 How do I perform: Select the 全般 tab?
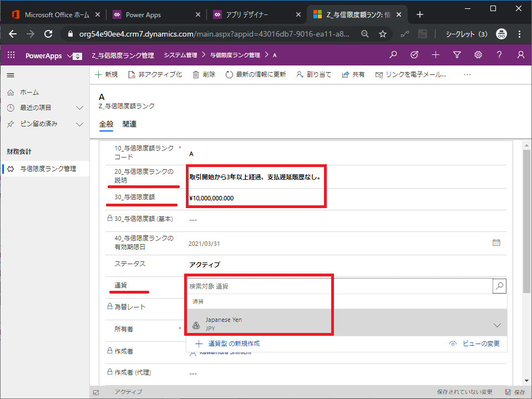click(x=106, y=124)
